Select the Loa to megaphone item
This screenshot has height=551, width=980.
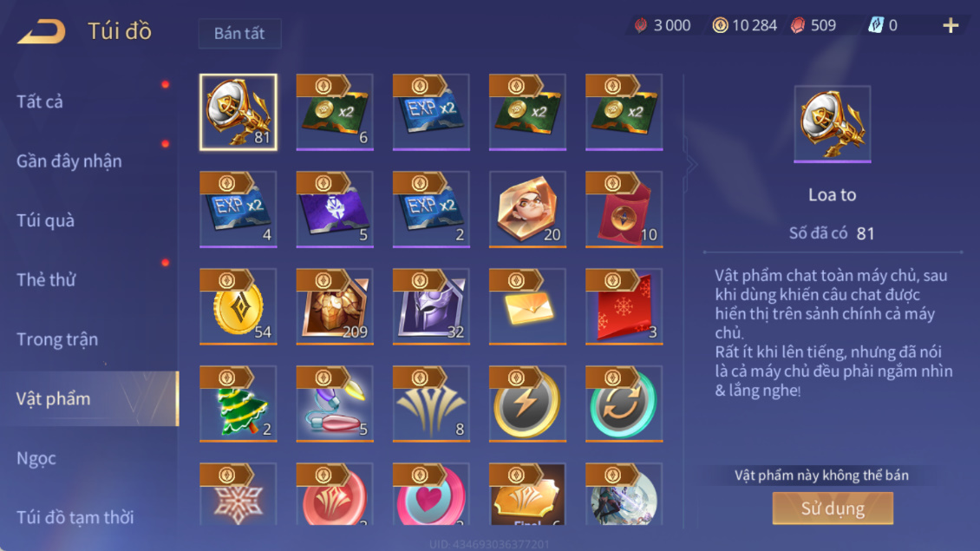click(x=238, y=113)
